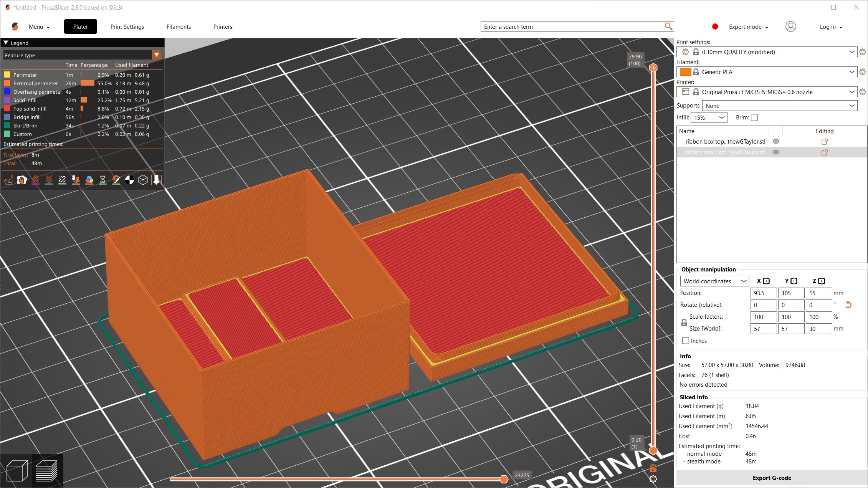
Task: Check the Inches checkbox
Action: tap(686, 341)
